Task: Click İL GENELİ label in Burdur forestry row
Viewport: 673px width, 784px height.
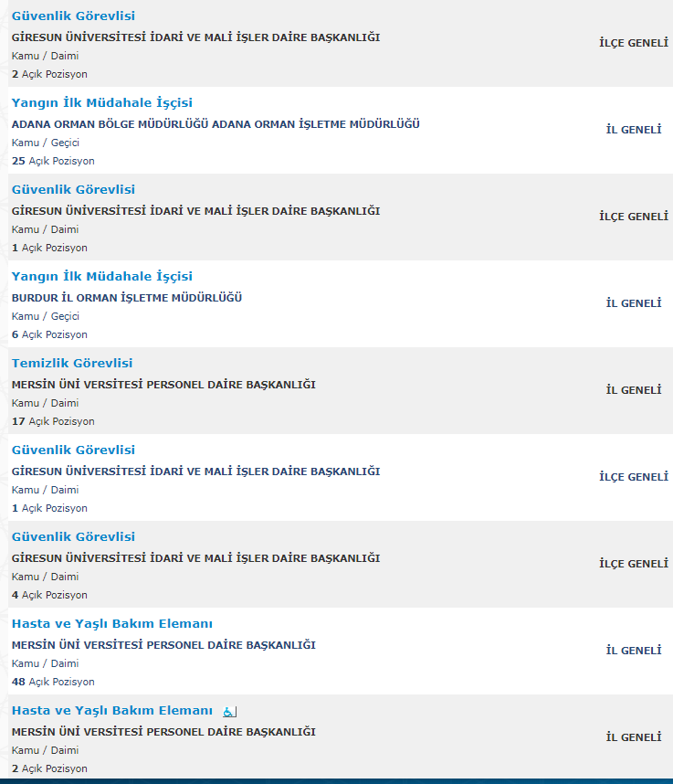Action: click(x=634, y=303)
